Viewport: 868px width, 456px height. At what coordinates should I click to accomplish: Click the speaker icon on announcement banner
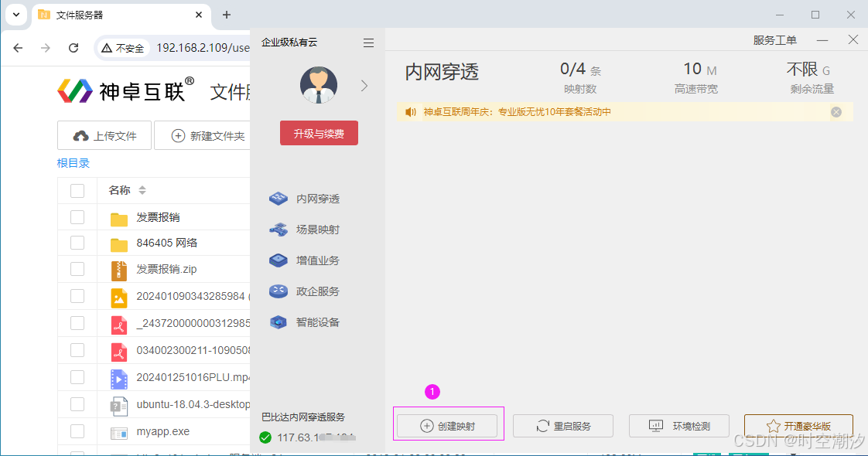[x=410, y=112]
